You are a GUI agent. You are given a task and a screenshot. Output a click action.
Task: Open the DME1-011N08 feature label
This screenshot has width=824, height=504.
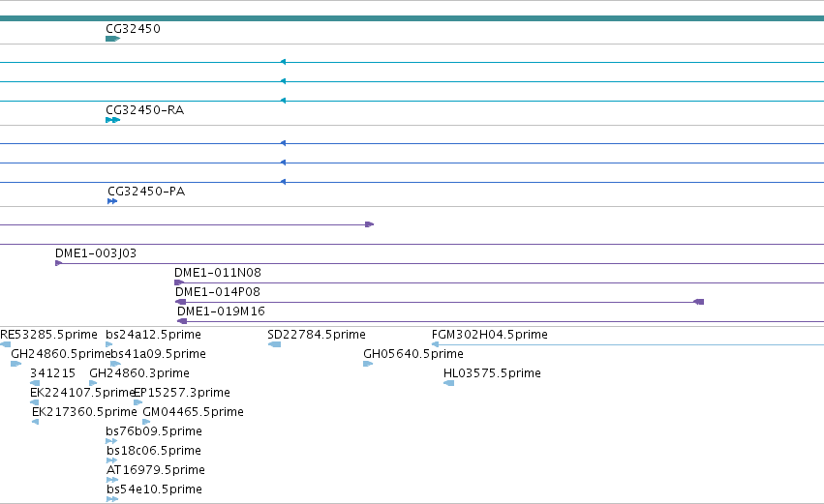(218, 273)
